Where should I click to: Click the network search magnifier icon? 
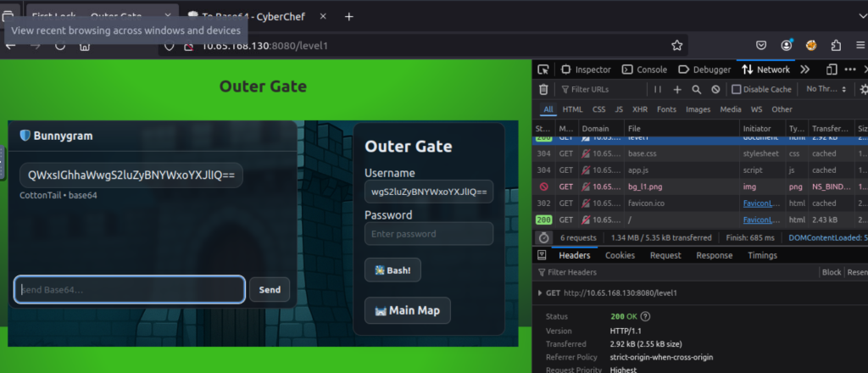(696, 89)
